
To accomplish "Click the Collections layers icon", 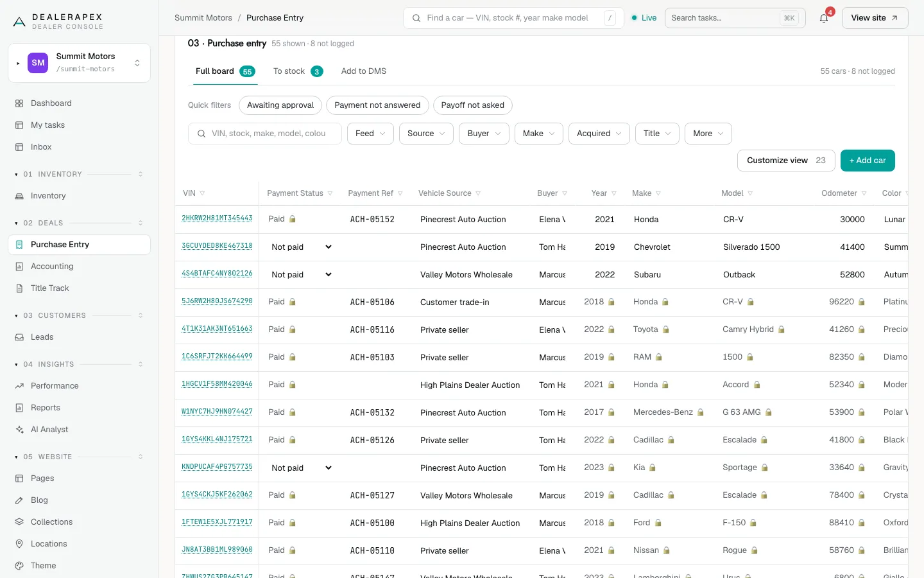I will 19,522.
